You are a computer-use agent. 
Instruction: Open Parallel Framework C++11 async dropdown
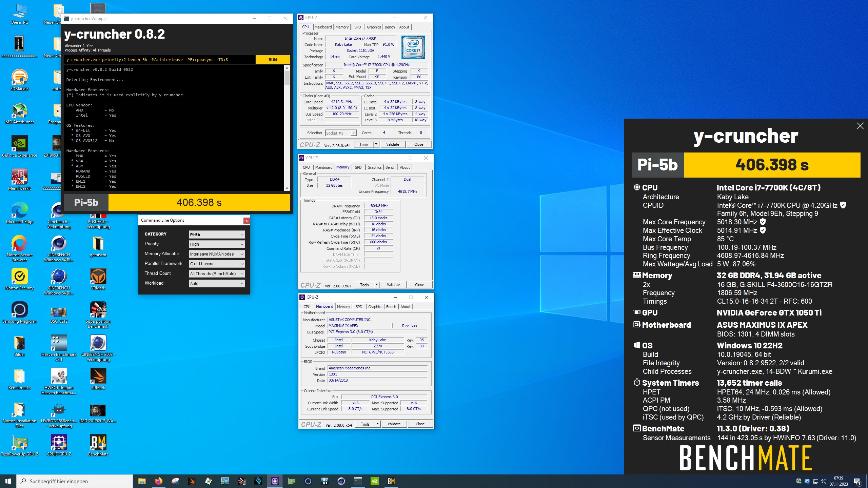tap(217, 264)
